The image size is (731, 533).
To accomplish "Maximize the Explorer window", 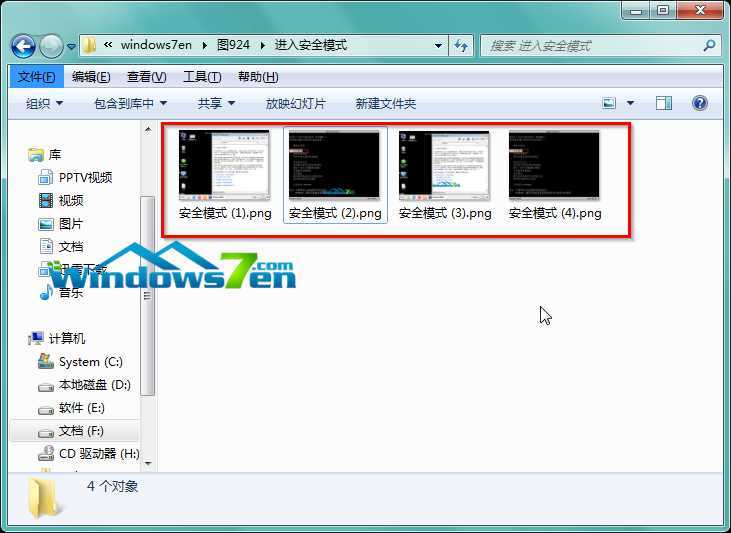I will click(x=663, y=10).
